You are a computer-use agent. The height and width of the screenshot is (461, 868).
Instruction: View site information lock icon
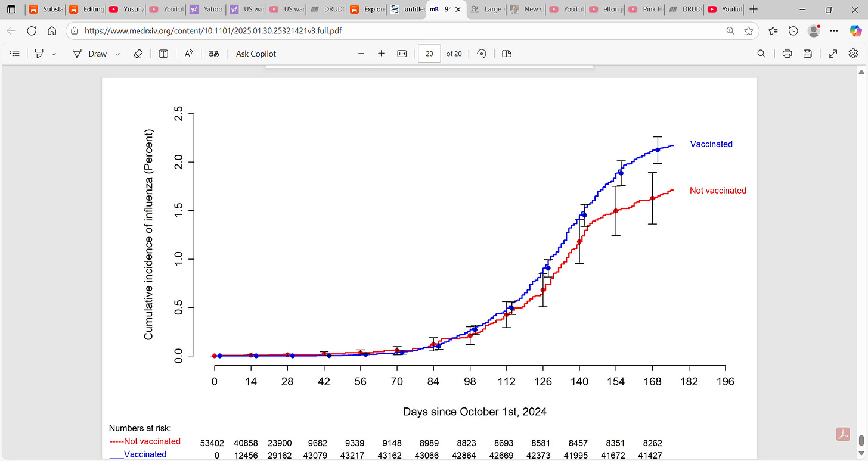73,31
